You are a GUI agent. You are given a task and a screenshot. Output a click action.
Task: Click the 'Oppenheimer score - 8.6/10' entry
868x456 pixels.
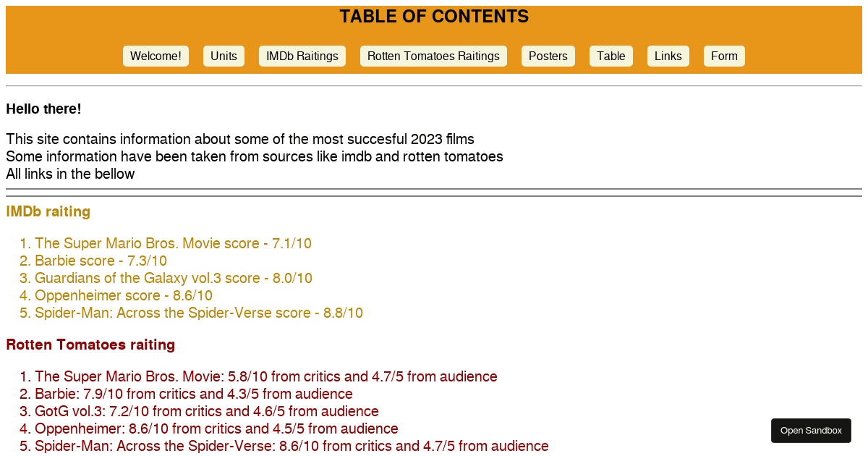point(124,295)
